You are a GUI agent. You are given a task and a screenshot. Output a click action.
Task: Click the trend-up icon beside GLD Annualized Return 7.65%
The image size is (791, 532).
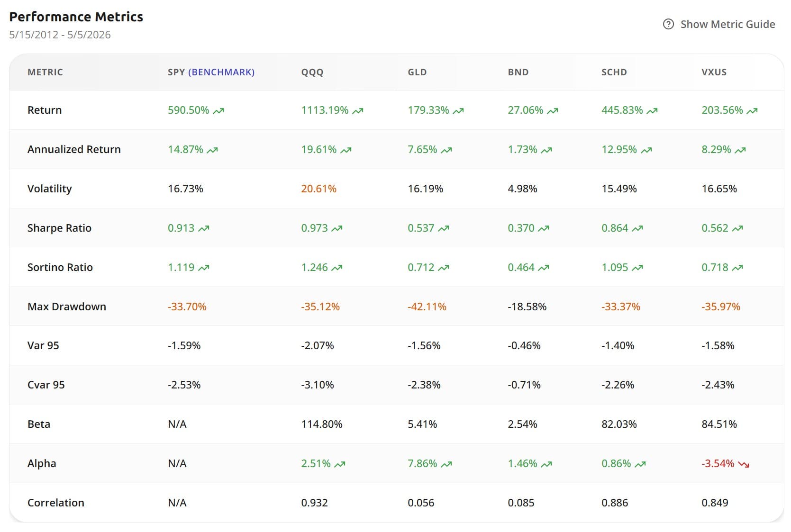click(446, 150)
